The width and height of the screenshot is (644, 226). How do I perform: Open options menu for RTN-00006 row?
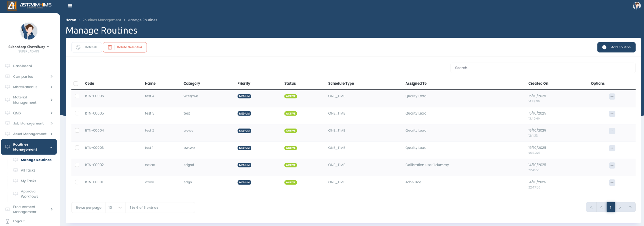[612, 97]
